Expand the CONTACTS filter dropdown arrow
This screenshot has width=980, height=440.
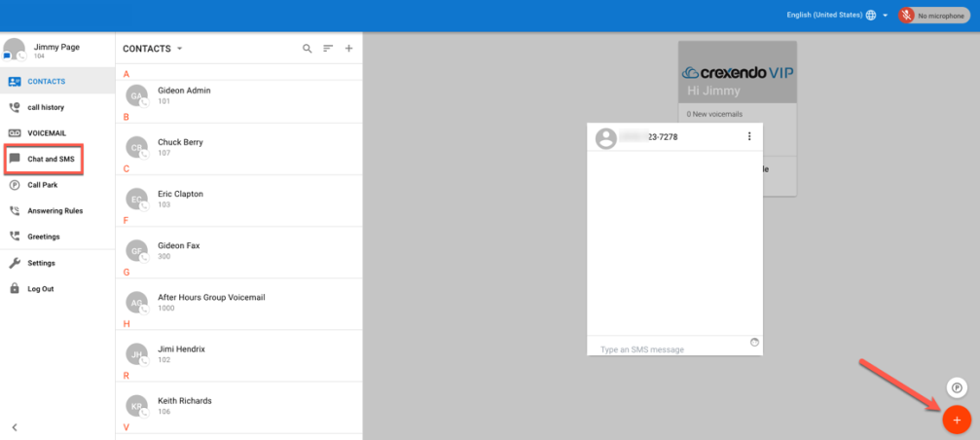(x=179, y=49)
